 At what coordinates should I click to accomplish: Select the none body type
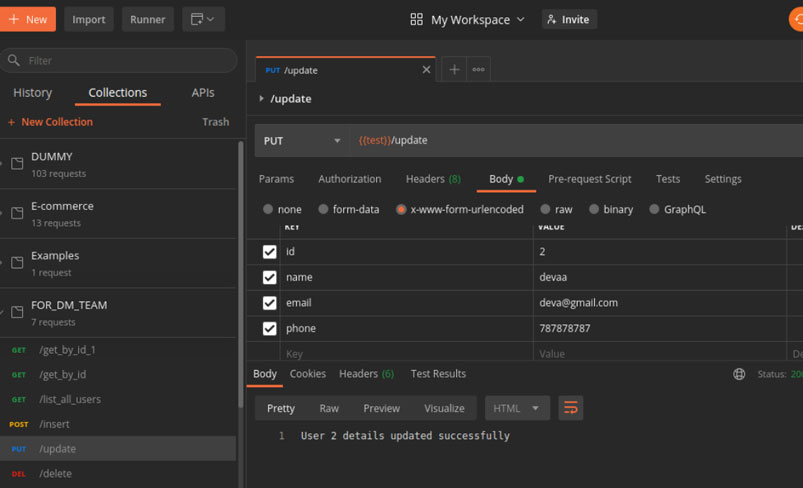click(x=268, y=209)
